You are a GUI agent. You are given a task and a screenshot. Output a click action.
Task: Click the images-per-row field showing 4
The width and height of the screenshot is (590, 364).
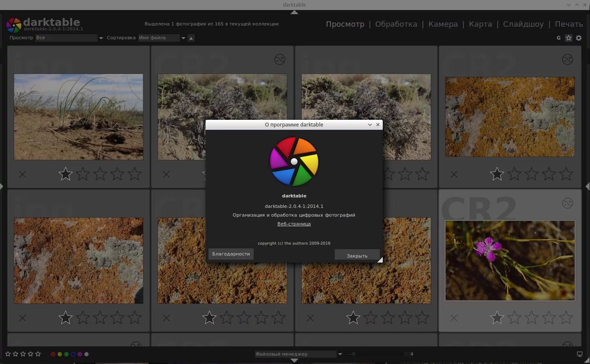pyautogui.click(x=412, y=354)
